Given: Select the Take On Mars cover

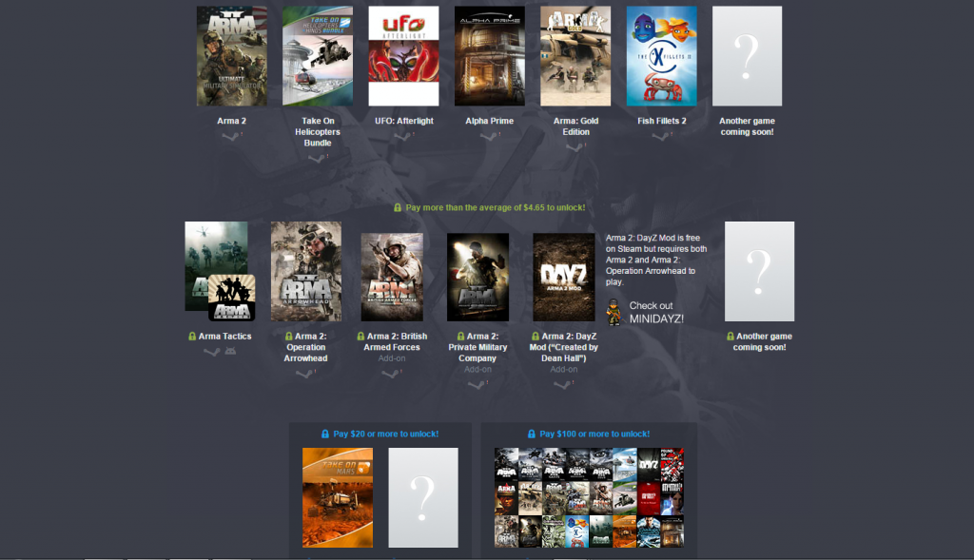Looking at the screenshot, I should click(x=337, y=497).
